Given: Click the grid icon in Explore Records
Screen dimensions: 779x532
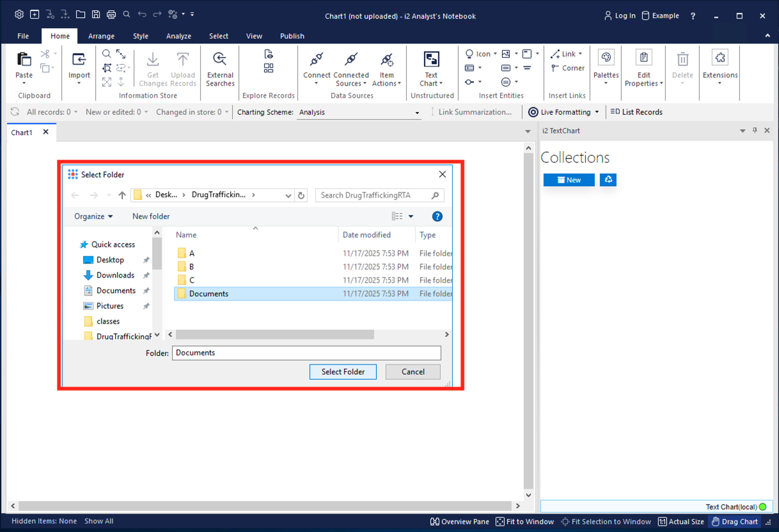Looking at the screenshot, I should tap(269, 68).
